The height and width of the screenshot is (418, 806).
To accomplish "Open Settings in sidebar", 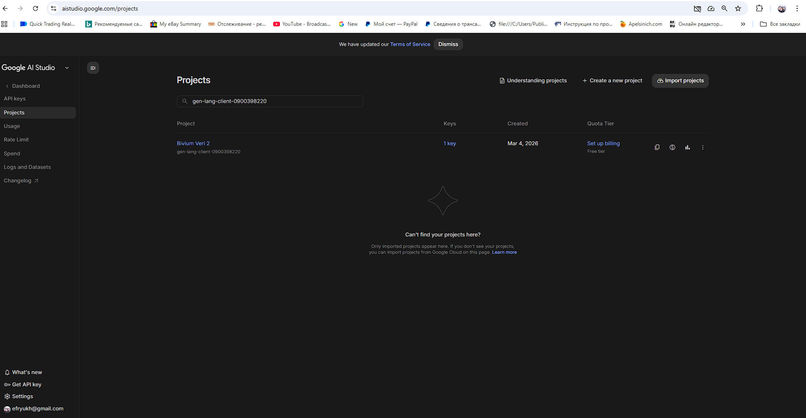I will click(19, 396).
